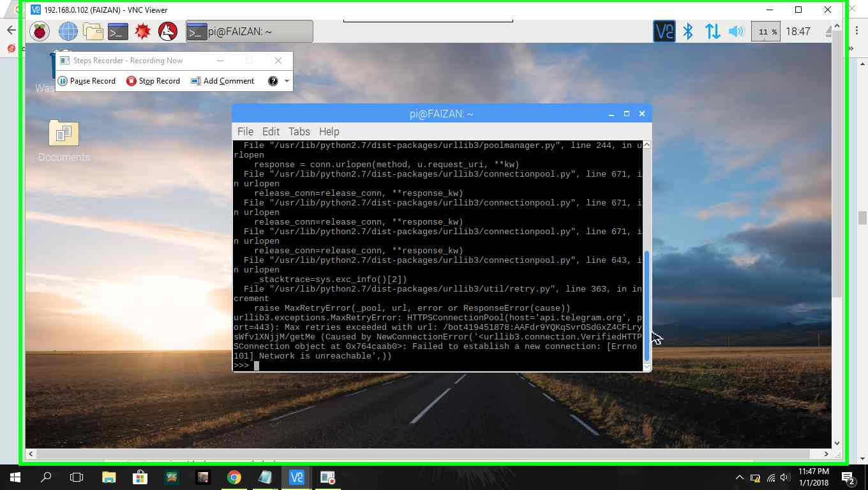Open the VNC Server tray icon

point(664,31)
